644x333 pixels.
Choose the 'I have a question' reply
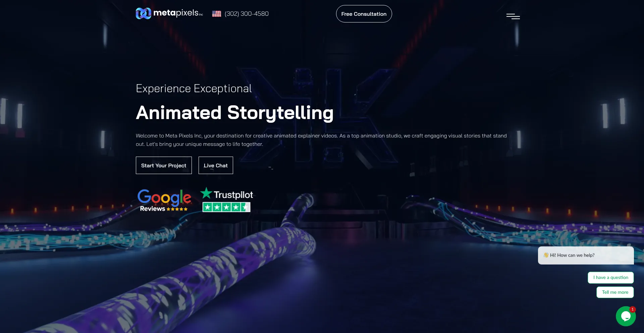tap(611, 278)
